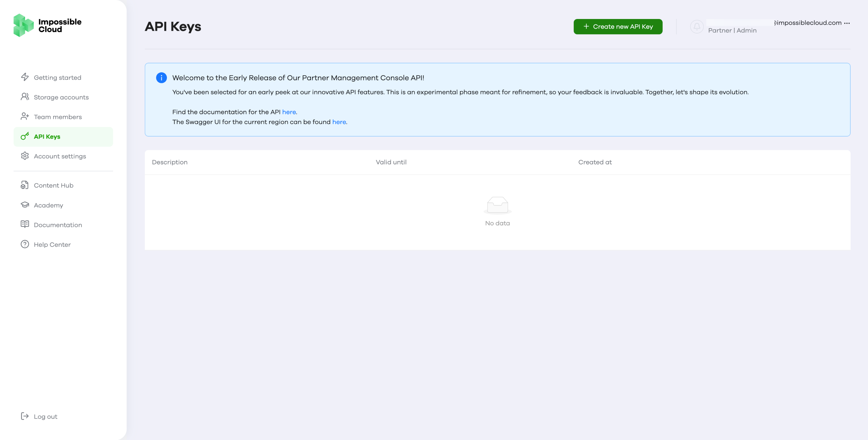The height and width of the screenshot is (440, 868).
Task: Go to Team members page
Action: click(x=58, y=117)
